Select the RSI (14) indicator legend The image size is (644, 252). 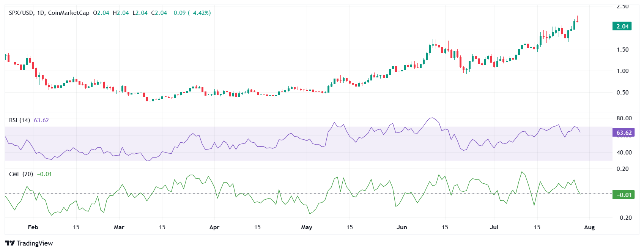click(x=19, y=120)
